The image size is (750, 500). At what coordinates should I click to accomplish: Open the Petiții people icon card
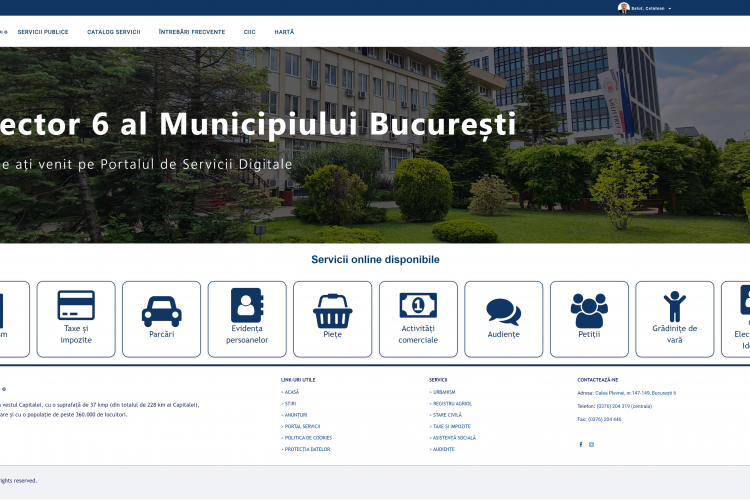589,319
